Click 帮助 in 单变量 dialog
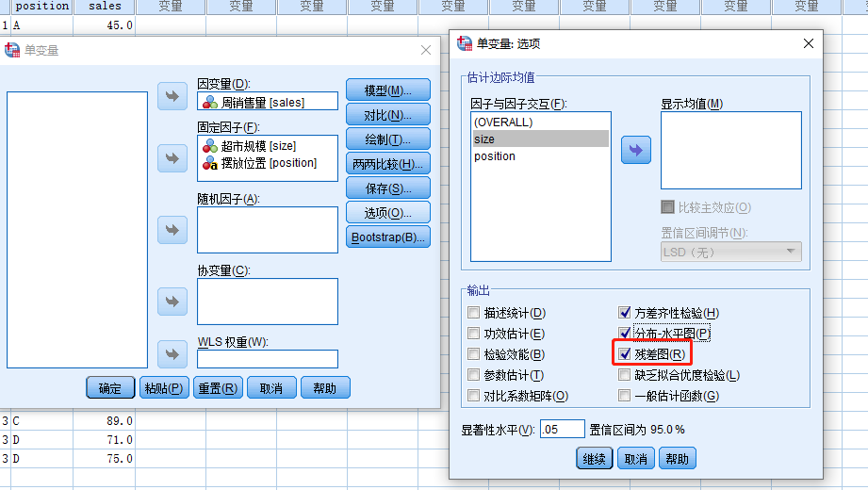This screenshot has width=868, height=490. pos(325,388)
